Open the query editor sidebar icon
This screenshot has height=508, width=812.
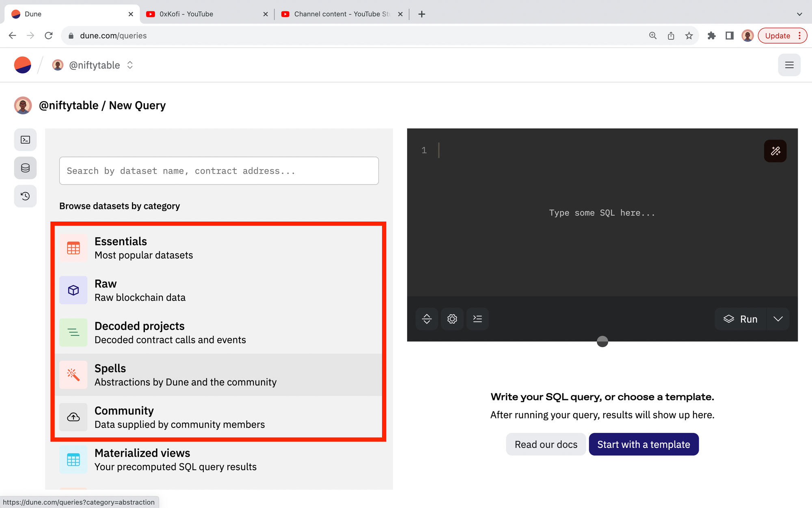coord(25,140)
